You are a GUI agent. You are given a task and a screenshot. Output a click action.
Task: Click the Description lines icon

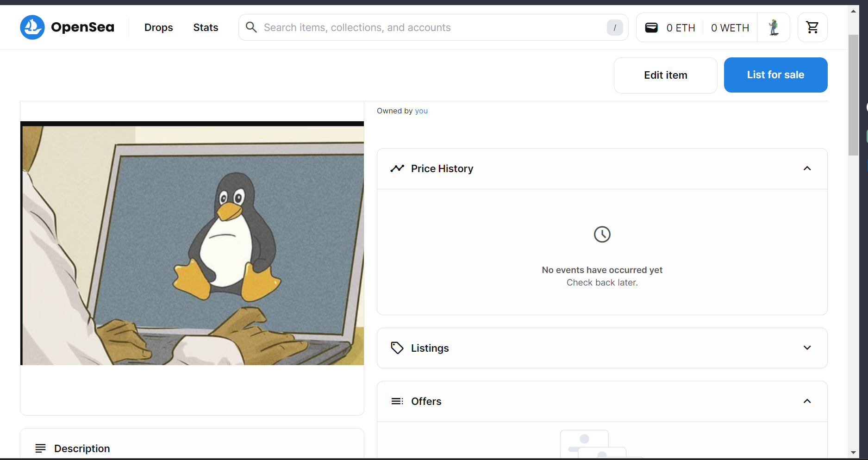click(41, 448)
